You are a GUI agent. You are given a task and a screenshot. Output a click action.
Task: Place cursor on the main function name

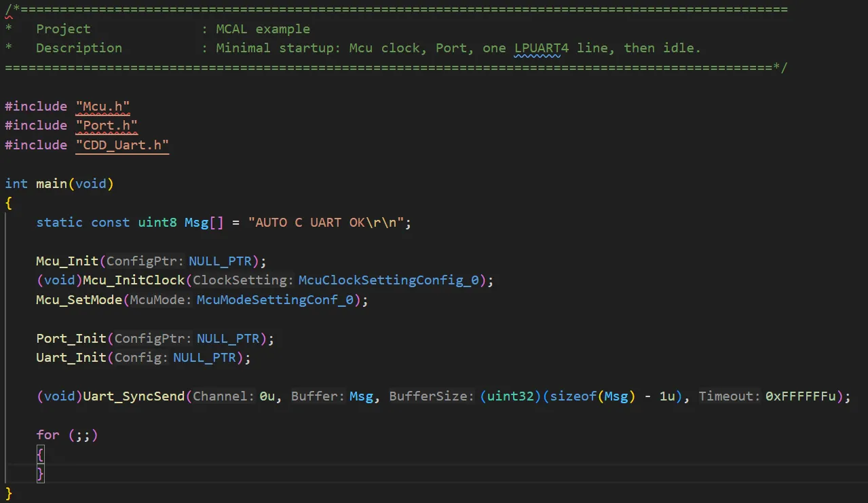tap(52, 184)
